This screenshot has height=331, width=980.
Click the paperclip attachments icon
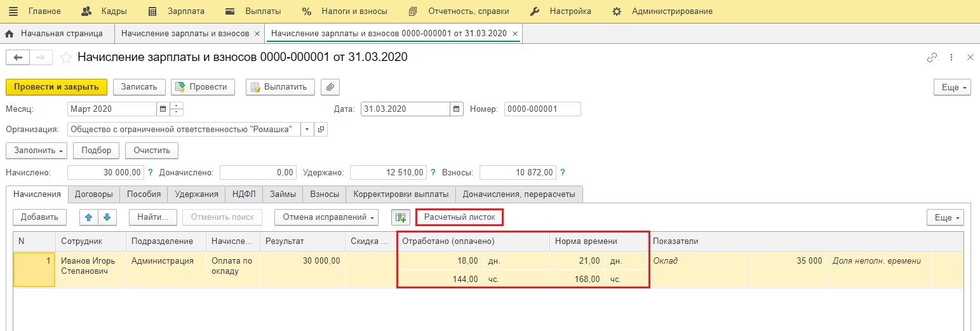click(330, 87)
